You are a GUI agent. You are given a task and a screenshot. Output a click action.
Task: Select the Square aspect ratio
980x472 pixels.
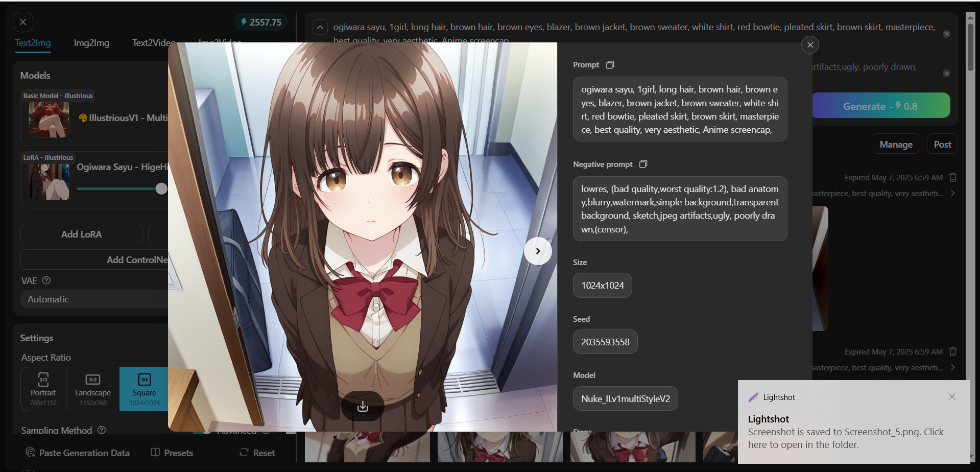(x=144, y=389)
